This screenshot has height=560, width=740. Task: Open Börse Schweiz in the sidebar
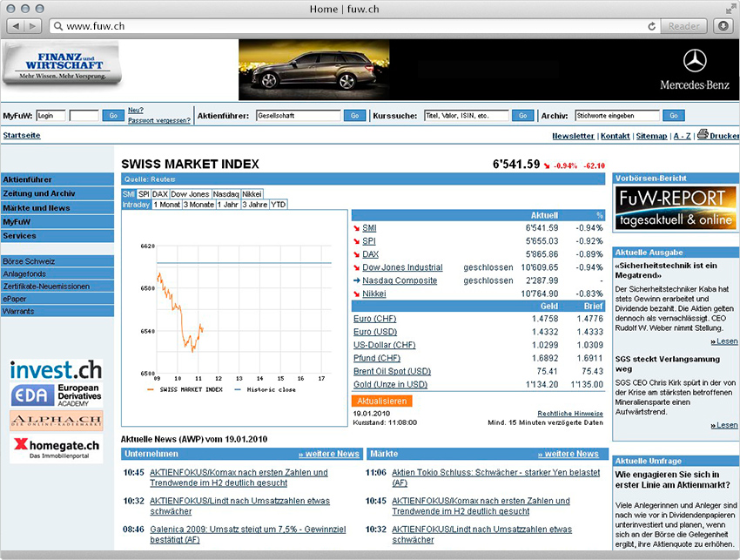click(57, 261)
